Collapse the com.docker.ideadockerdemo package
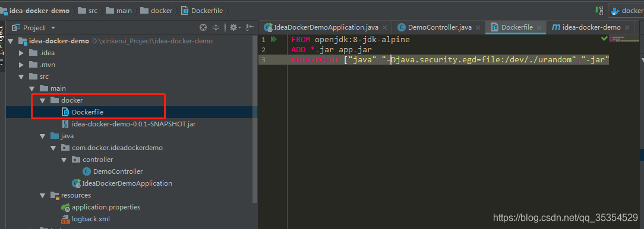 coord(53,148)
